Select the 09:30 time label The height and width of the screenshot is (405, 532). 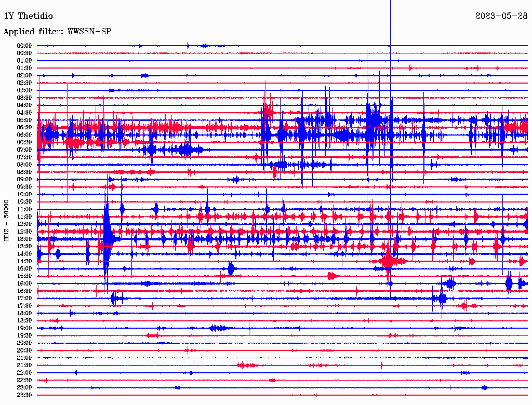click(x=24, y=187)
